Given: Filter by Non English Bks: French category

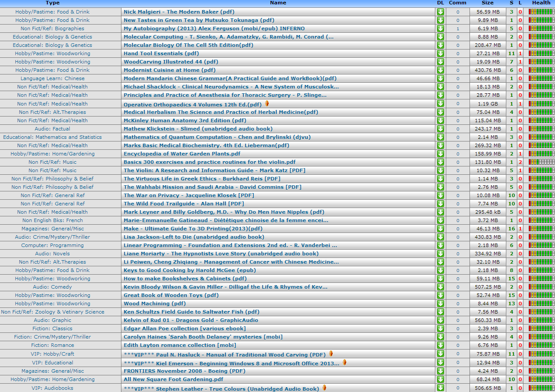Looking at the screenshot, I should [53, 220].
